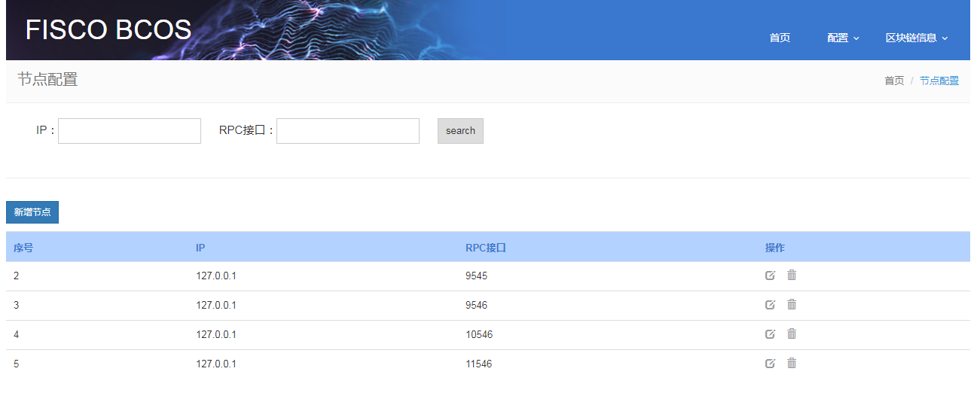The image size is (980, 402).
Task: Click the 新增节点 button
Action: pos(32,212)
